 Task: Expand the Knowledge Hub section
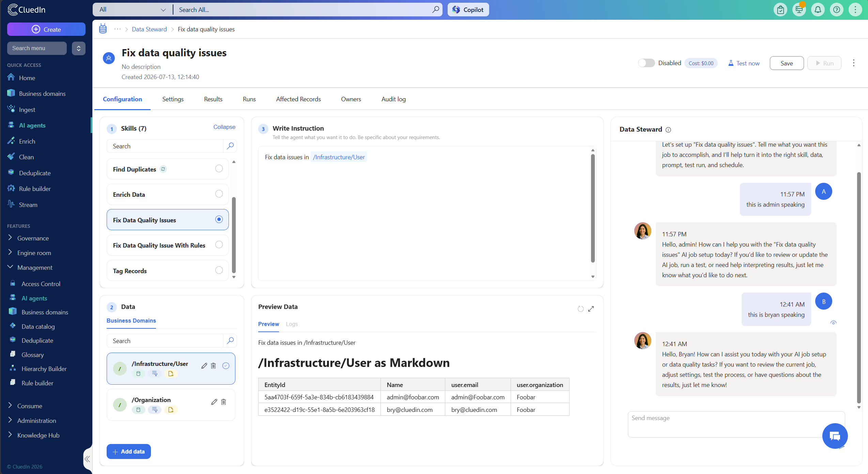click(38, 435)
